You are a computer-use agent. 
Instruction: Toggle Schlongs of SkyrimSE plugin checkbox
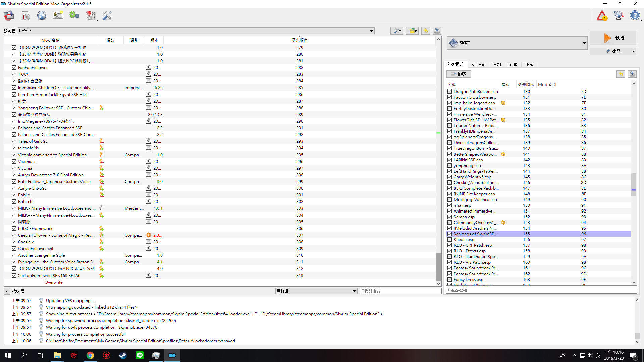coord(449,234)
